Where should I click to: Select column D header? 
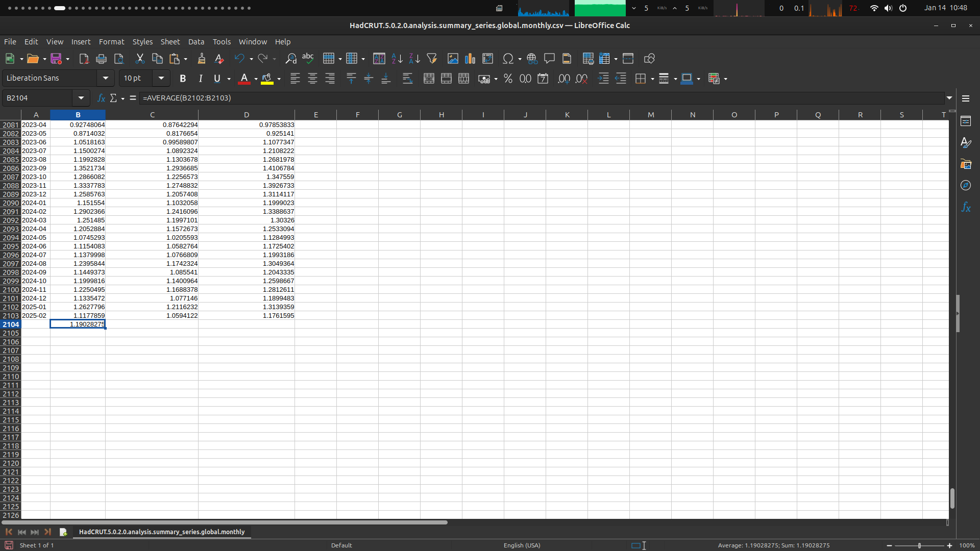pyautogui.click(x=246, y=115)
